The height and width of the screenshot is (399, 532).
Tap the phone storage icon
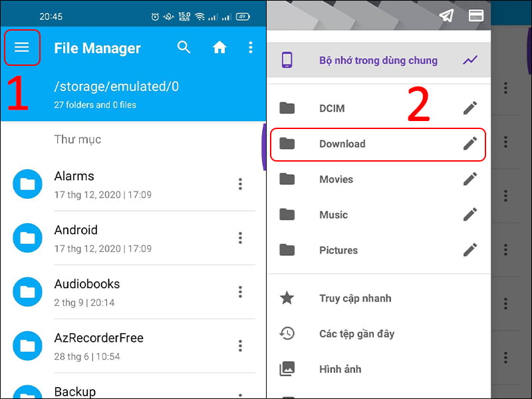click(x=287, y=60)
